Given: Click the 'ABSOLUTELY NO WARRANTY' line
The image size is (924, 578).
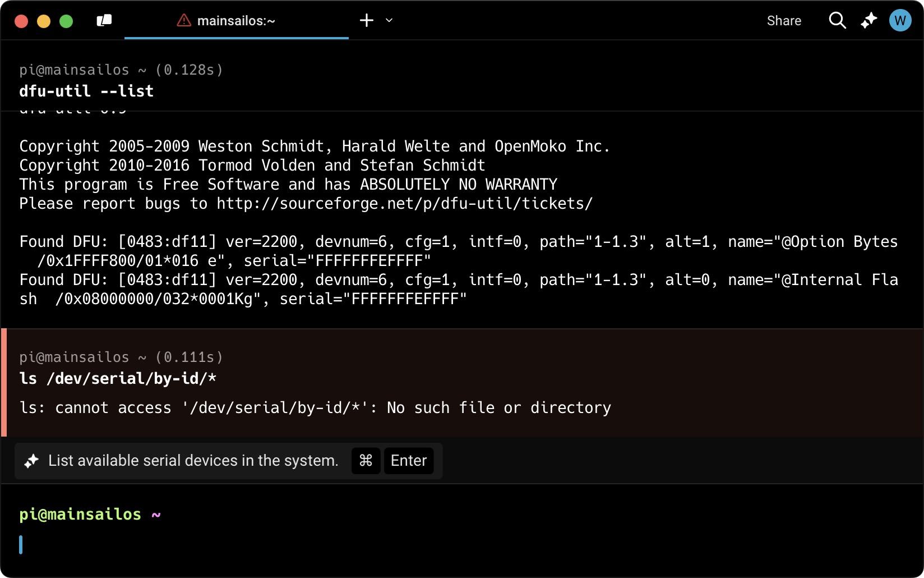Looking at the screenshot, I should (x=288, y=184).
